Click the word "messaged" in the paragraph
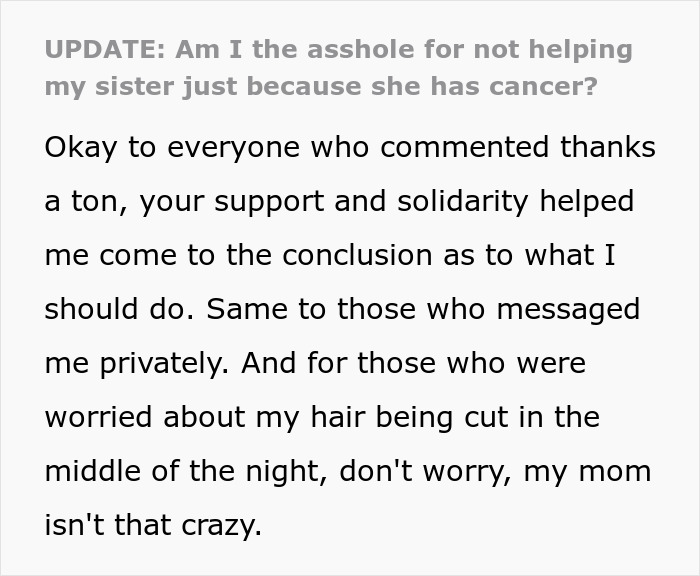 tap(568, 310)
